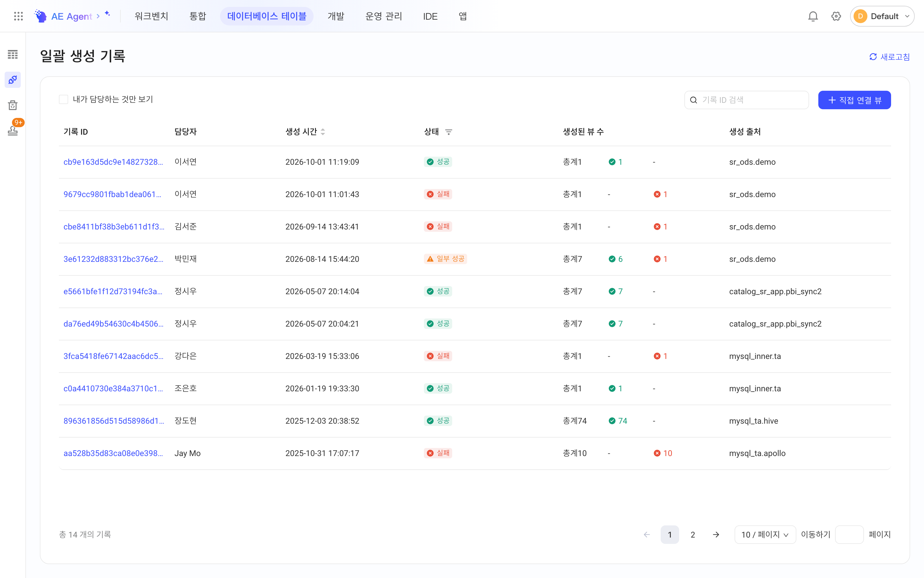The width and height of the screenshot is (924, 578).
Task: Click the orange D user avatar
Action: tap(860, 16)
